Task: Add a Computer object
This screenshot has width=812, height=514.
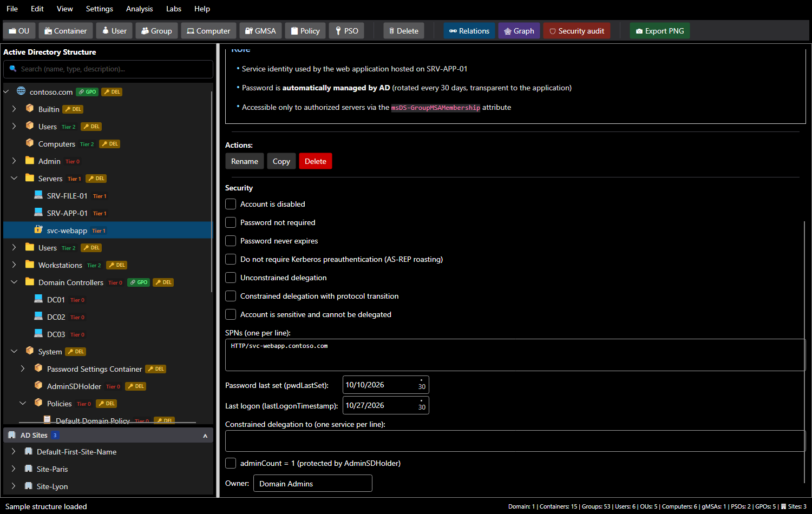Action: pos(208,31)
